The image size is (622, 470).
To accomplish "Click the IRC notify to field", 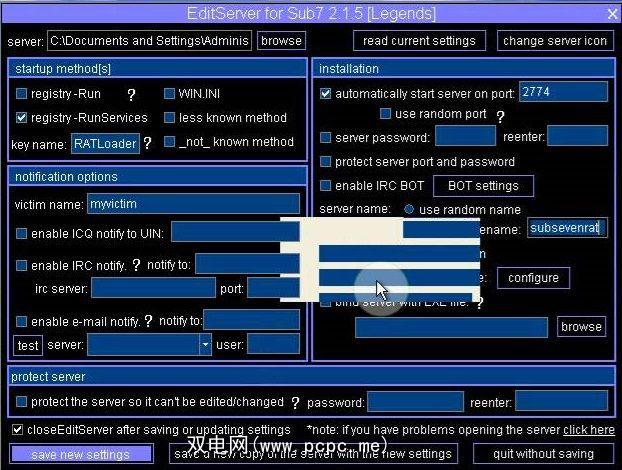I will coord(248,264).
